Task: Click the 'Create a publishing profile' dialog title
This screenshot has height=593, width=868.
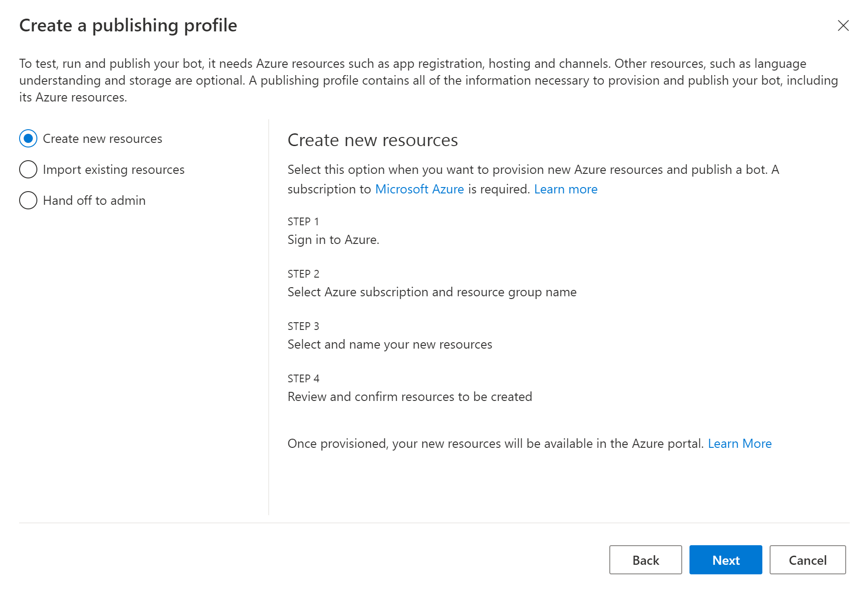Action: click(128, 25)
